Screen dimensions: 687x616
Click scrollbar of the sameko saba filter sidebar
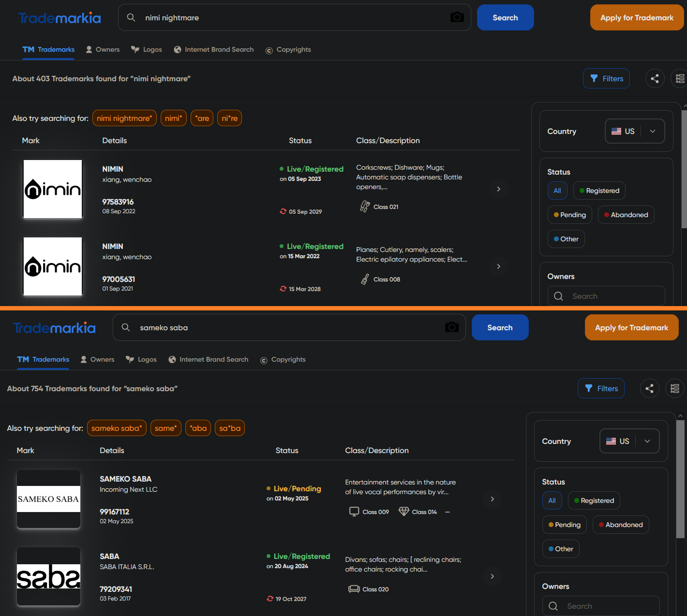click(x=680, y=479)
